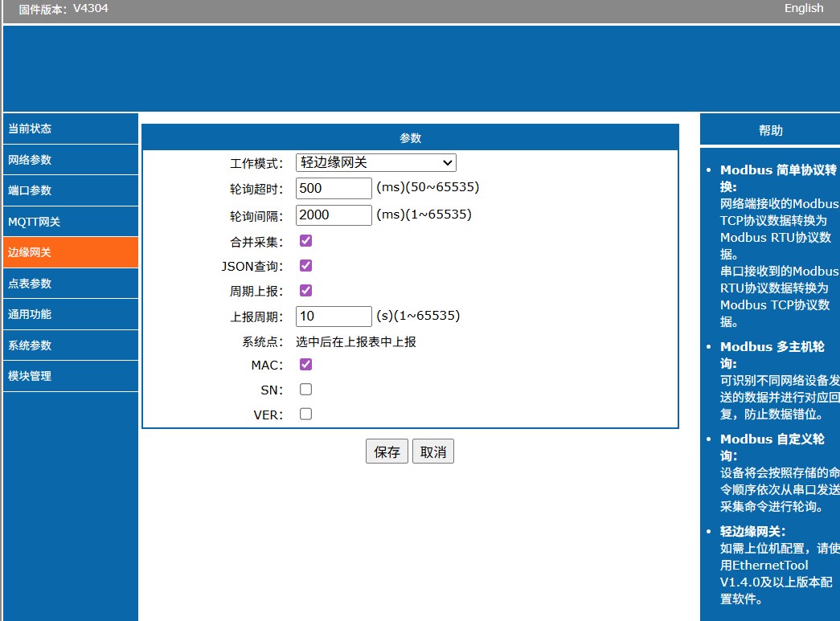
Task: Click the 轮询超时 input field
Action: tap(334, 189)
